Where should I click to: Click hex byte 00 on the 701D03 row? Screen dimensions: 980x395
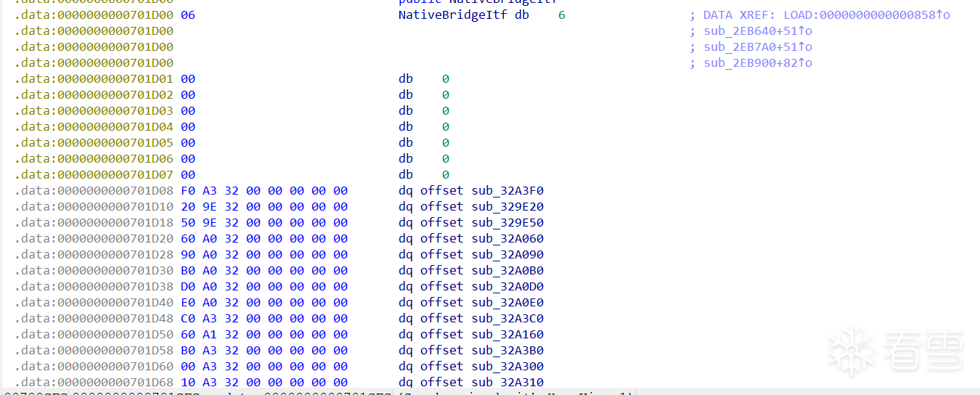188,110
